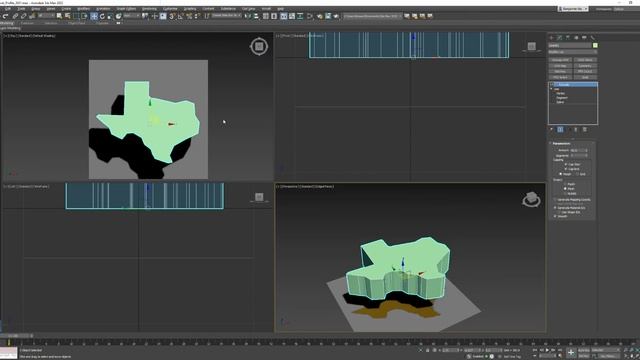Image resolution: width=640 pixels, height=360 pixels.
Task: Toggle the Cap Start checkbox
Action: pos(566,164)
